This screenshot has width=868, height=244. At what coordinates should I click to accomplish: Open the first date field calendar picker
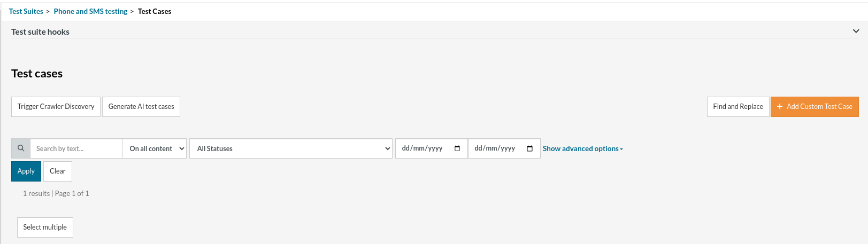pyautogui.click(x=457, y=148)
